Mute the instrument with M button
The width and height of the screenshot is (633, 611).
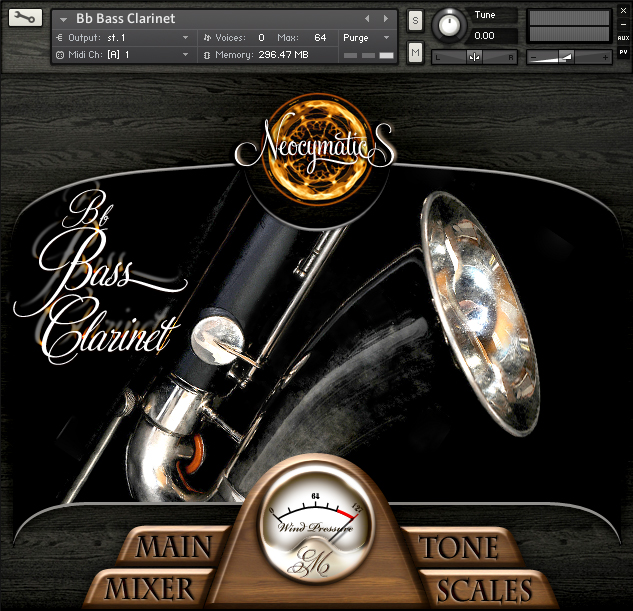coord(415,52)
